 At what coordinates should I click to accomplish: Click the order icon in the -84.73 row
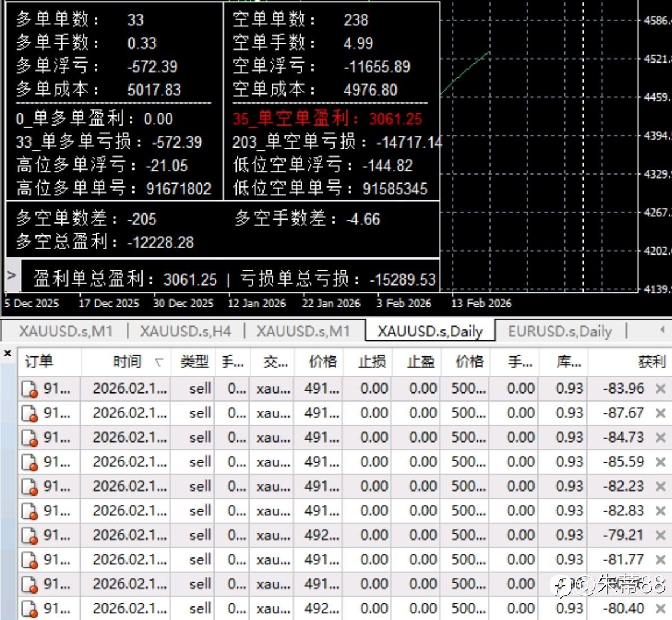(x=29, y=438)
